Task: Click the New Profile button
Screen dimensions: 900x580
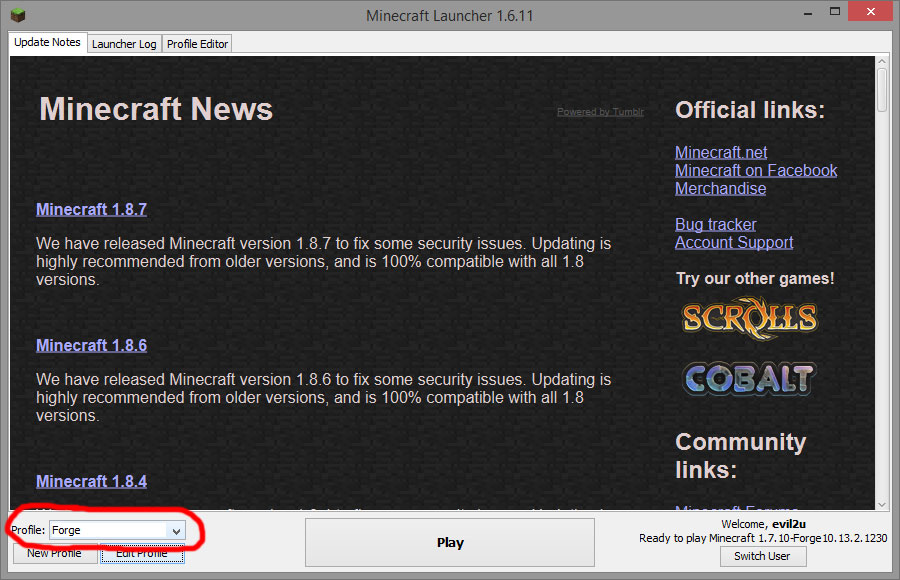Action: point(55,554)
